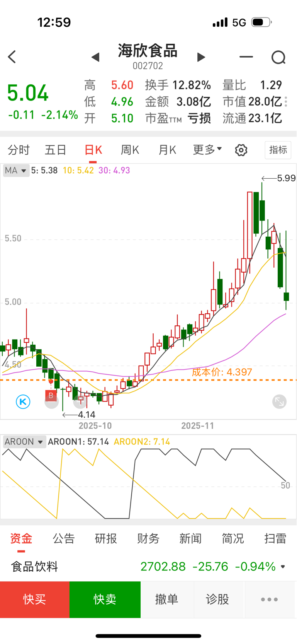Select the 月K monthly candlestick tab
The height and width of the screenshot is (644, 297).
point(167,150)
